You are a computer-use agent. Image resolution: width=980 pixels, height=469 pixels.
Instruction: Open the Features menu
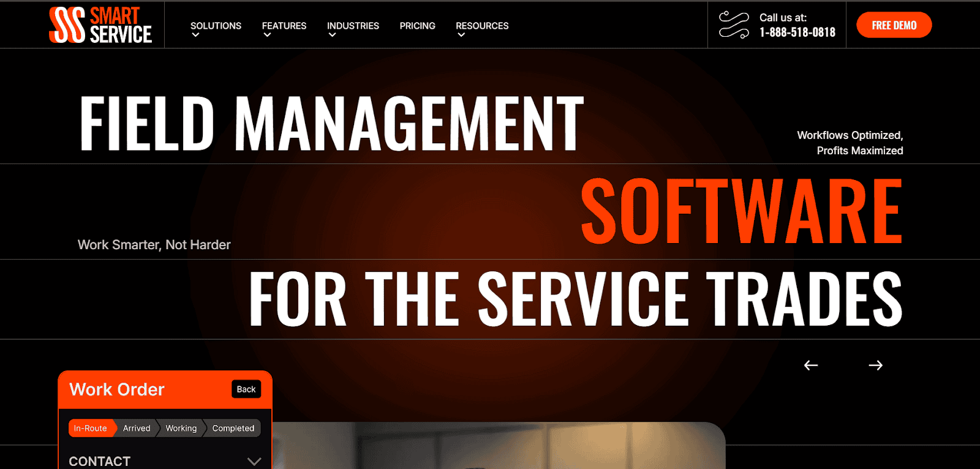[284, 26]
